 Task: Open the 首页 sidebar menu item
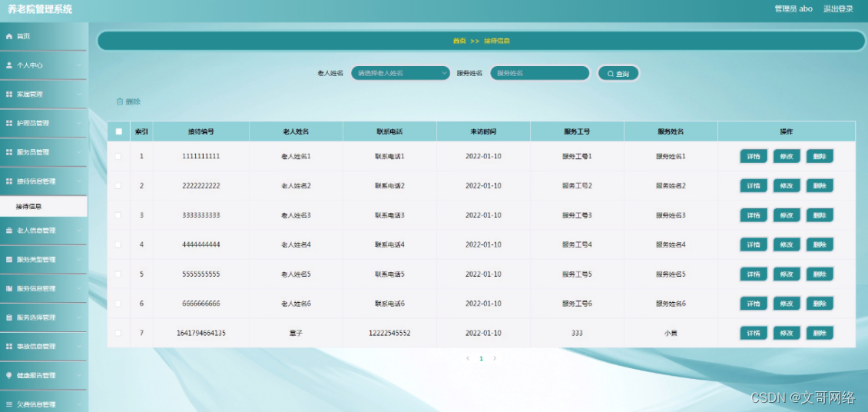tap(44, 37)
